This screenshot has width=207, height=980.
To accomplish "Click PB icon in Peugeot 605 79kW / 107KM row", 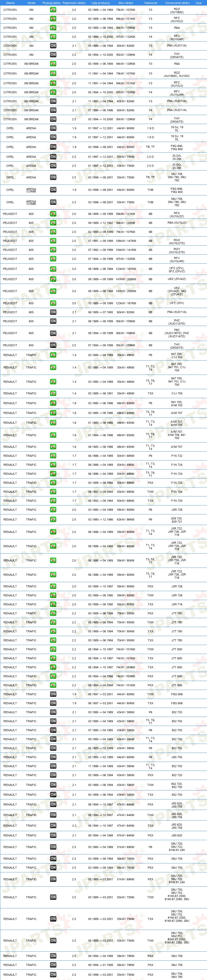I will [x=53, y=232].
